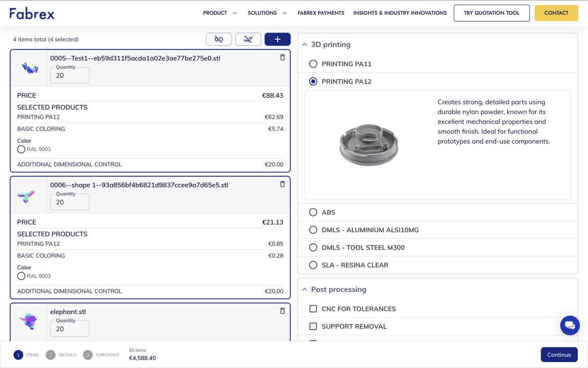This screenshot has width=588, height=368.
Task: Delete the elephant.stl item with trash icon
Action: [282, 311]
